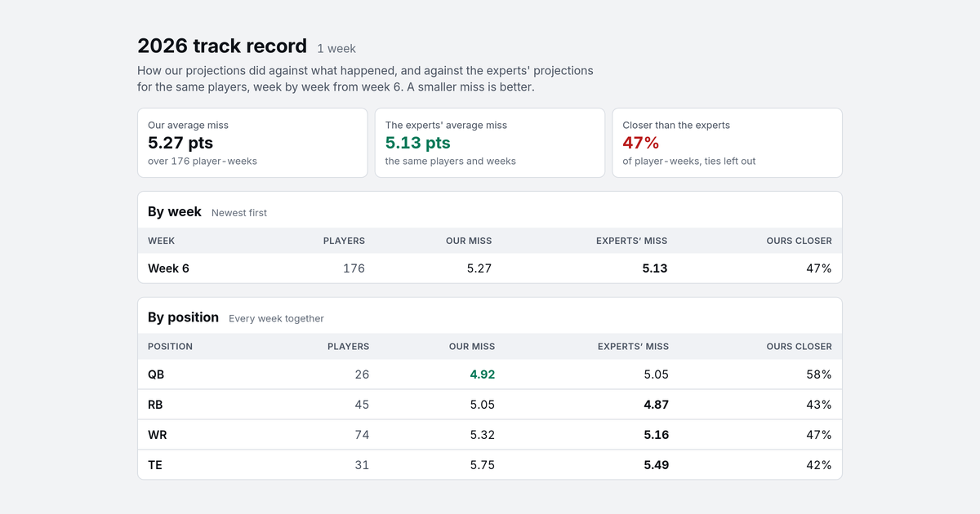Screen dimensions: 980x514
Task: Click 'over 176 player-weeks' caption
Action: tap(203, 162)
